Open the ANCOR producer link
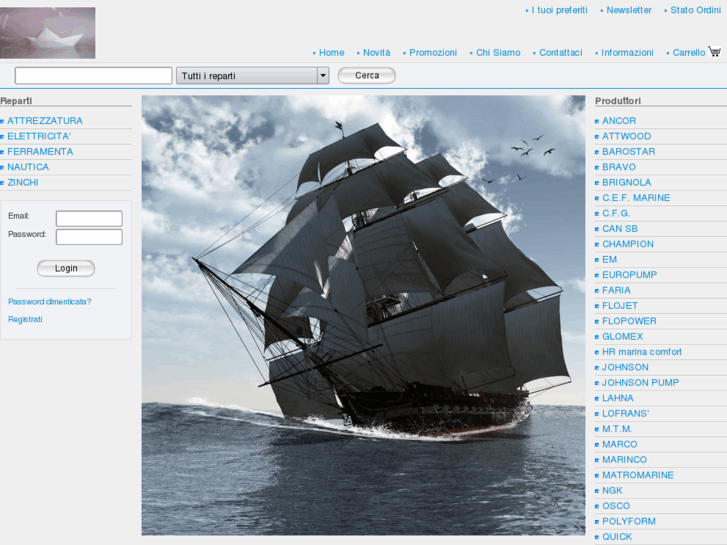727x545 pixels. click(619, 121)
